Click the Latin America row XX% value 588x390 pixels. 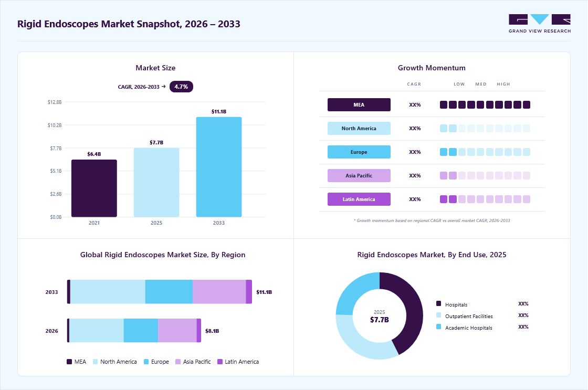click(x=415, y=199)
